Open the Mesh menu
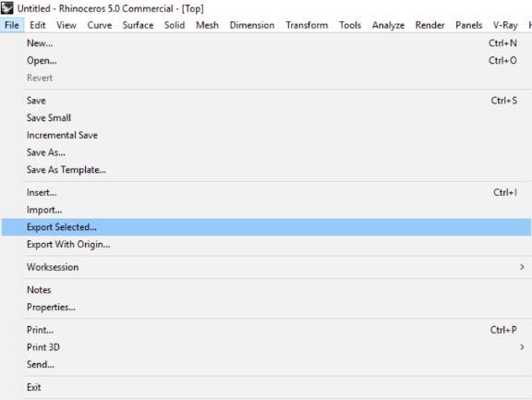532x400 pixels. click(x=207, y=25)
